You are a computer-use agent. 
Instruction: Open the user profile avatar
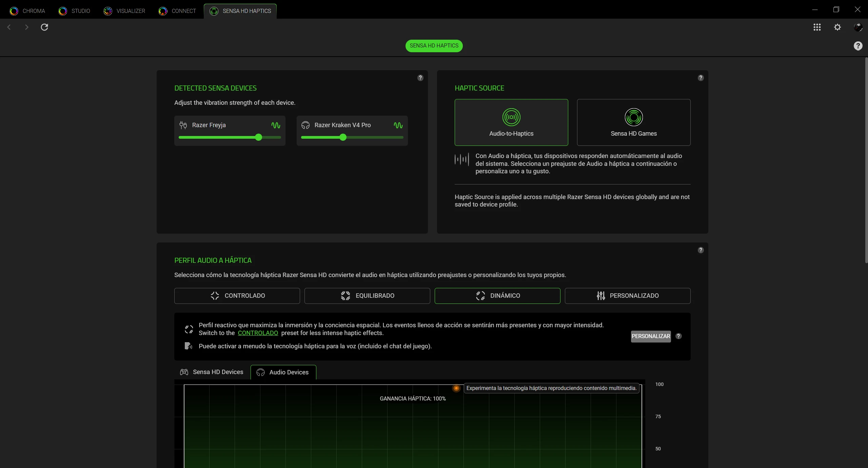click(x=858, y=27)
